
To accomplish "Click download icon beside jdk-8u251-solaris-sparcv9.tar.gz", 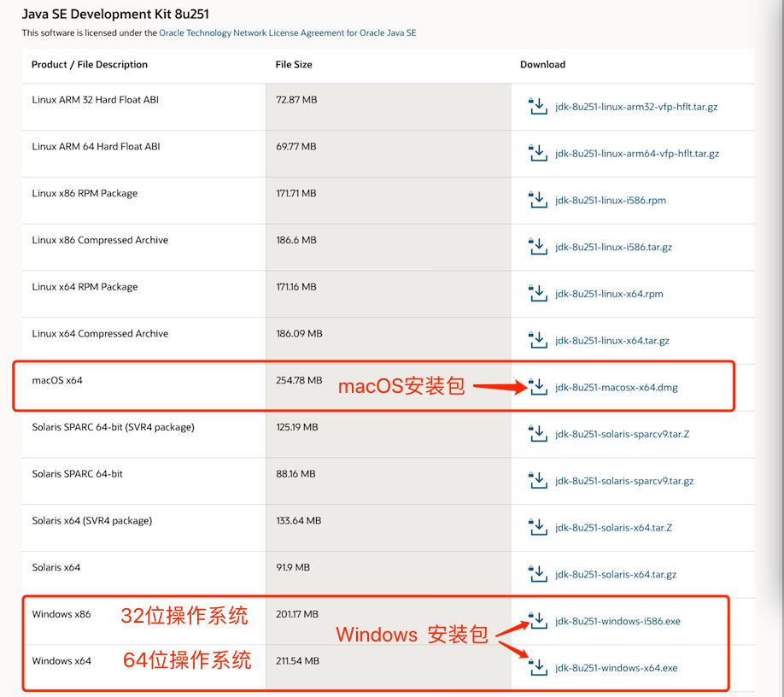I will pos(538,480).
